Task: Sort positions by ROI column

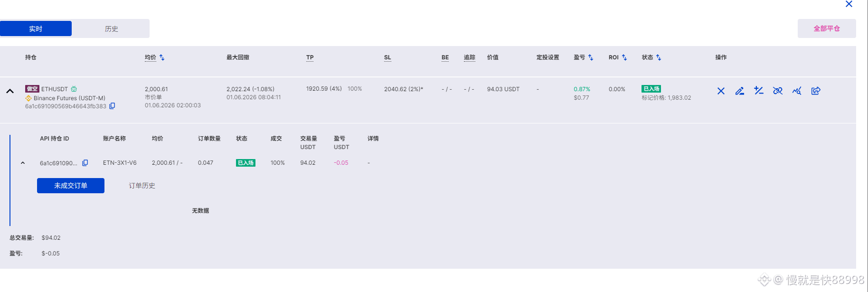Action: point(624,57)
